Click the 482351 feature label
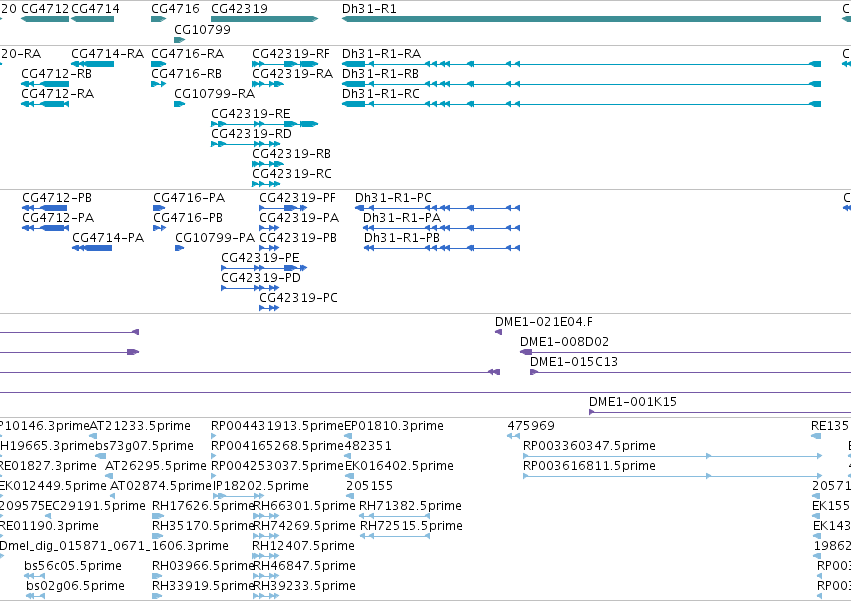 point(368,446)
